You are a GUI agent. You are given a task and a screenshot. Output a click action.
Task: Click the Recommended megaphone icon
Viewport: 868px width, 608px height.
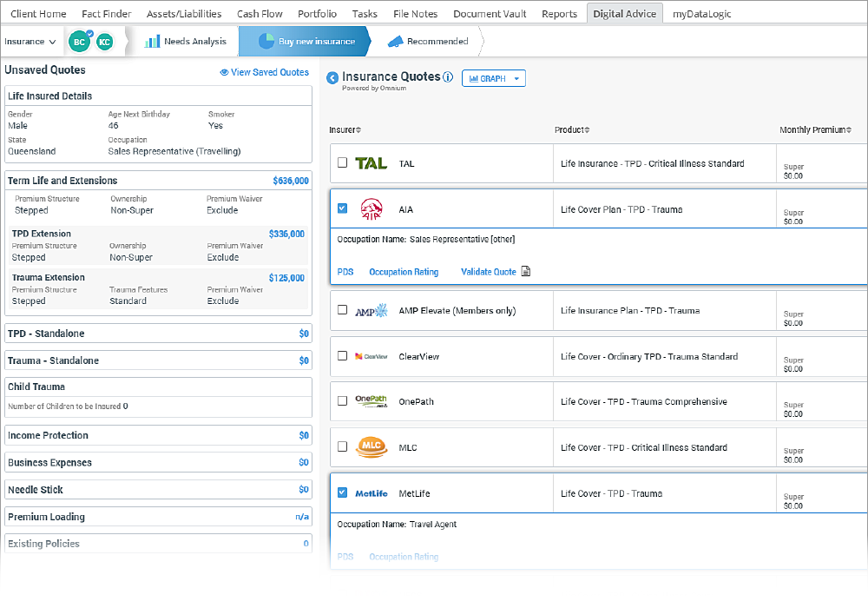click(395, 42)
